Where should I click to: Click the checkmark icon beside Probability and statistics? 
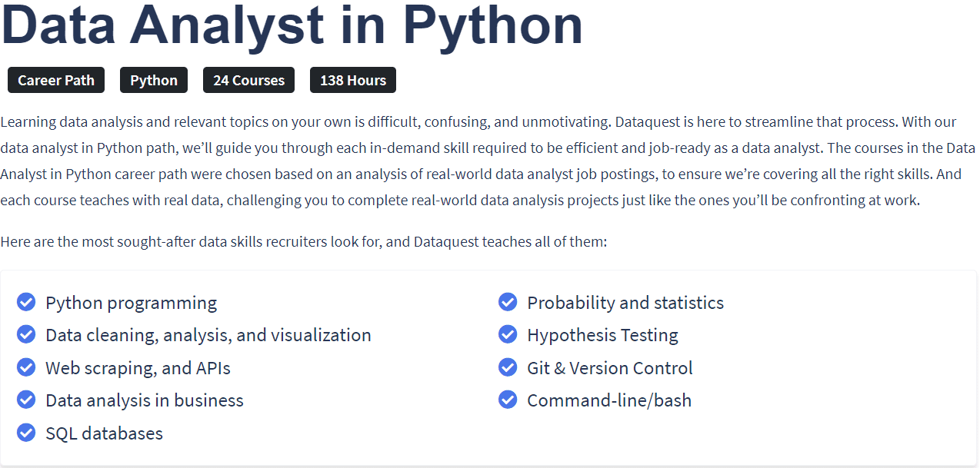pos(508,302)
